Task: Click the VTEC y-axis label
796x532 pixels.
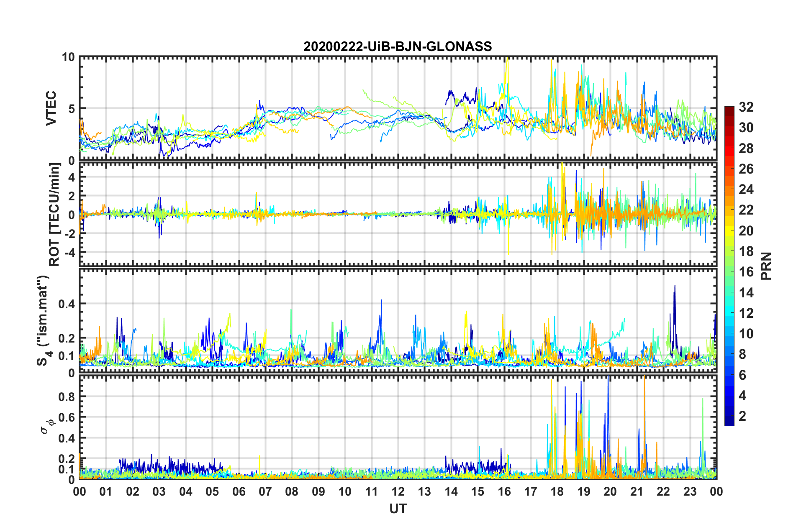Action: point(51,108)
